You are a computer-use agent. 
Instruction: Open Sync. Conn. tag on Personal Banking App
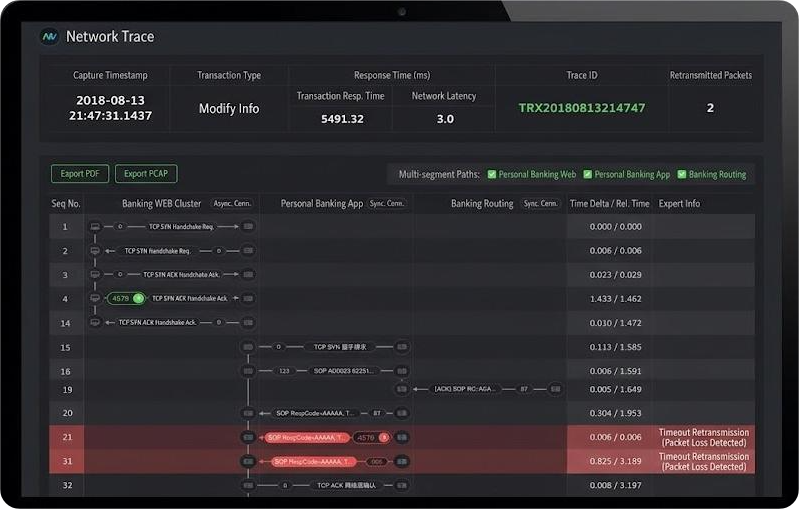coord(387,203)
